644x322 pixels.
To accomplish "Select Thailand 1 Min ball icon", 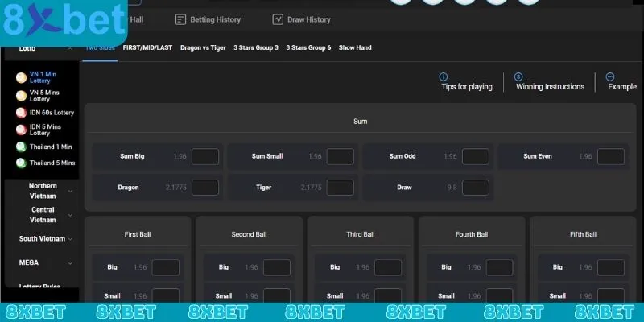I will [22, 147].
